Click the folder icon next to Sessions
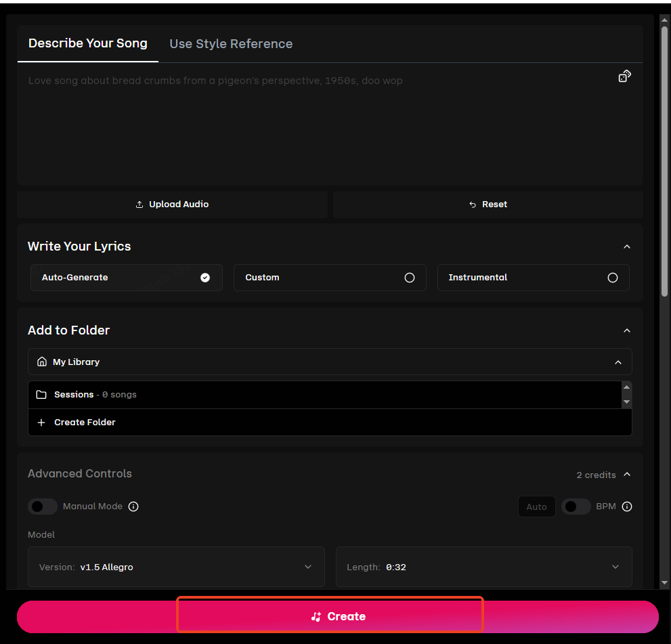Viewport: 671px width, 644px height. [41, 394]
